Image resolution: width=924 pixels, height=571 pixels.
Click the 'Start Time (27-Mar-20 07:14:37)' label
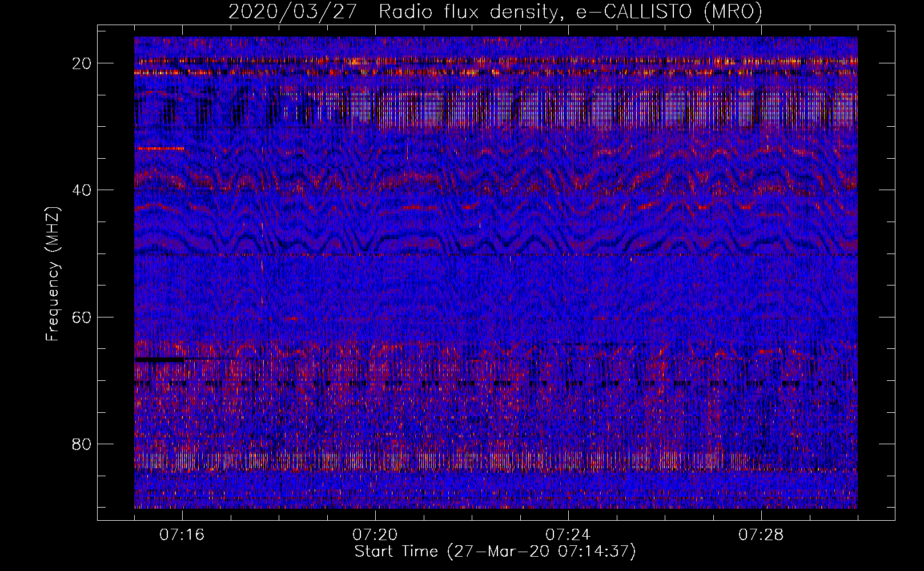(x=495, y=552)
